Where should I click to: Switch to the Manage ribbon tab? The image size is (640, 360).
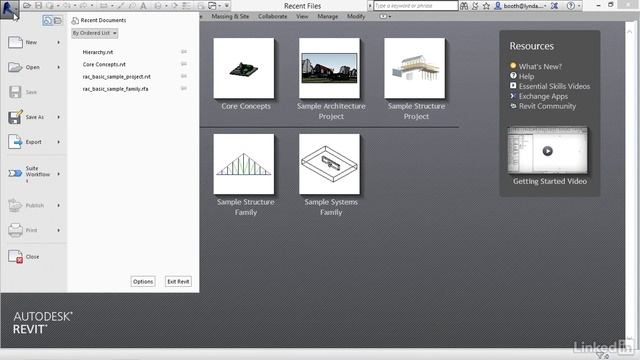pyautogui.click(x=328, y=16)
